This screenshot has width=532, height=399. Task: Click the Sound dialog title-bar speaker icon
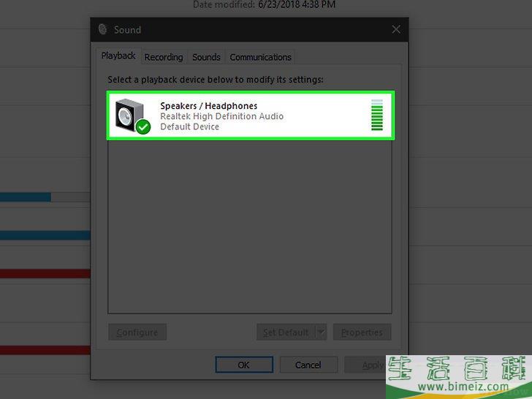tap(103, 30)
